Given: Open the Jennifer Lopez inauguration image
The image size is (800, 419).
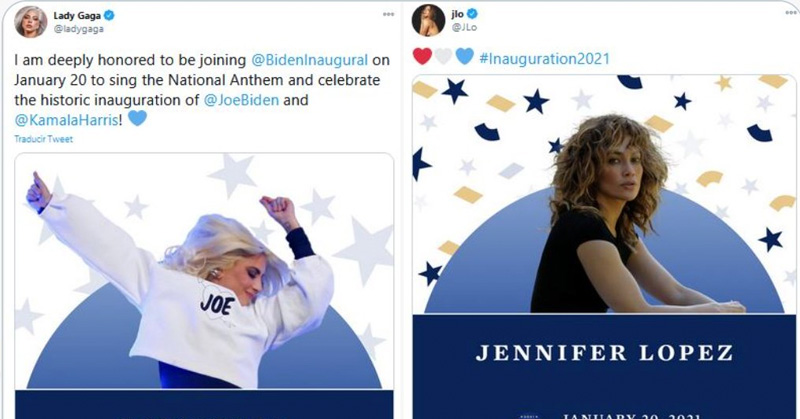Looking at the screenshot, I should tap(604, 247).
